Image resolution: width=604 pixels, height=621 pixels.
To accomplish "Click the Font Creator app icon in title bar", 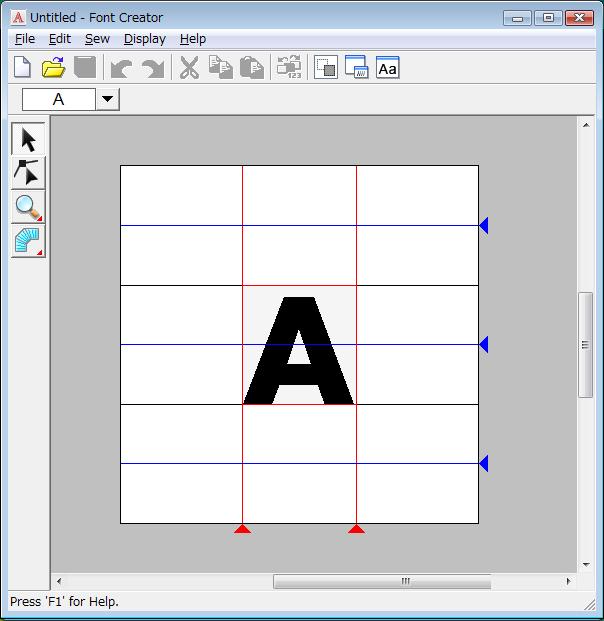I will click(18, 17).
